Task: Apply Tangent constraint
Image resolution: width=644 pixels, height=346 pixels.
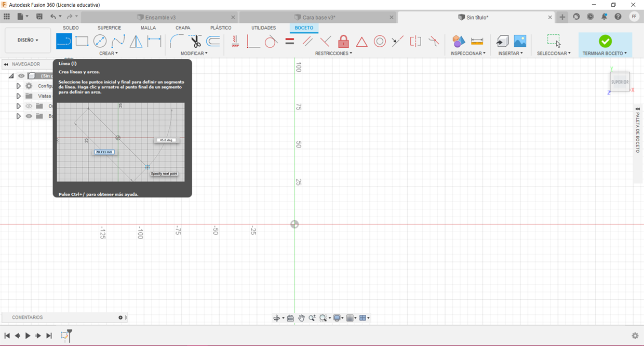Action: (x=271, y=41)
